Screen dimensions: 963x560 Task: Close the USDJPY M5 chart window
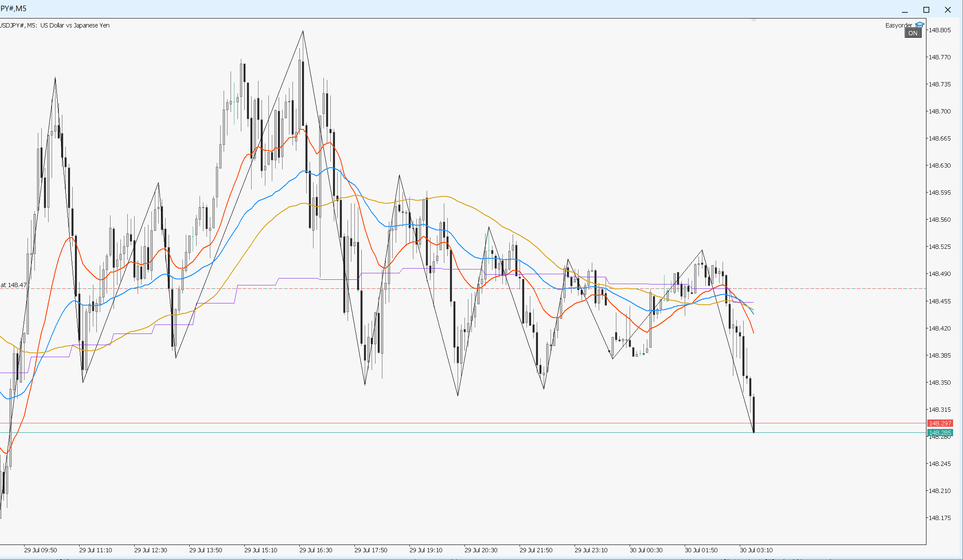[x=948, y=9]
